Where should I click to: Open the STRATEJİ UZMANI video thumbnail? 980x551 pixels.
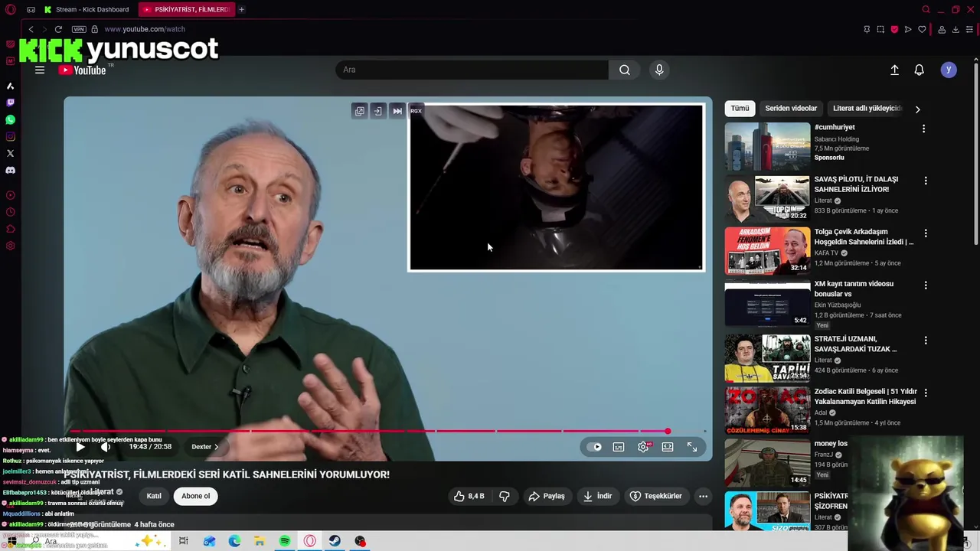coord(767,358)
